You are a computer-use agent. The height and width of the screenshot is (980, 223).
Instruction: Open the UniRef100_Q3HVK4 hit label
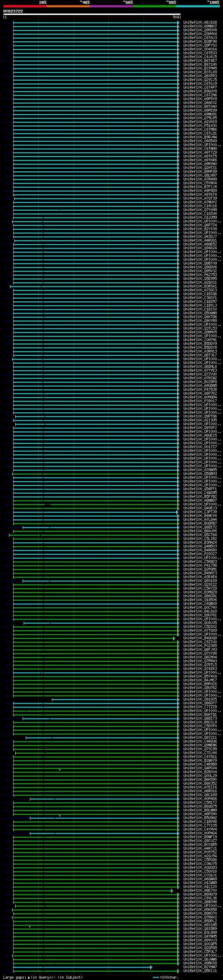click(x=200, y=34)
